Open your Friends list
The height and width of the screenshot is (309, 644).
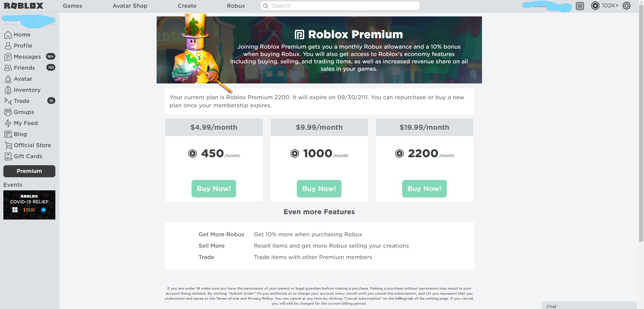click(24, 68)
